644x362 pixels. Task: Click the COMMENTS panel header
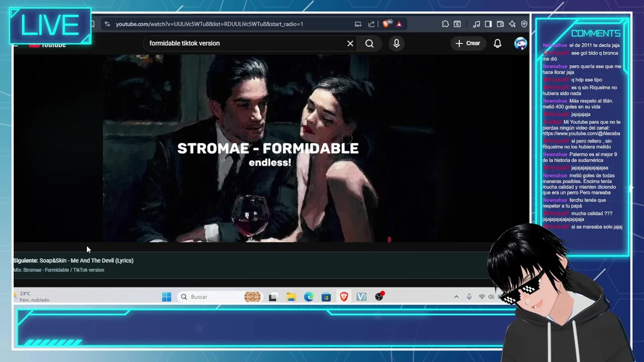coord(596,33)
